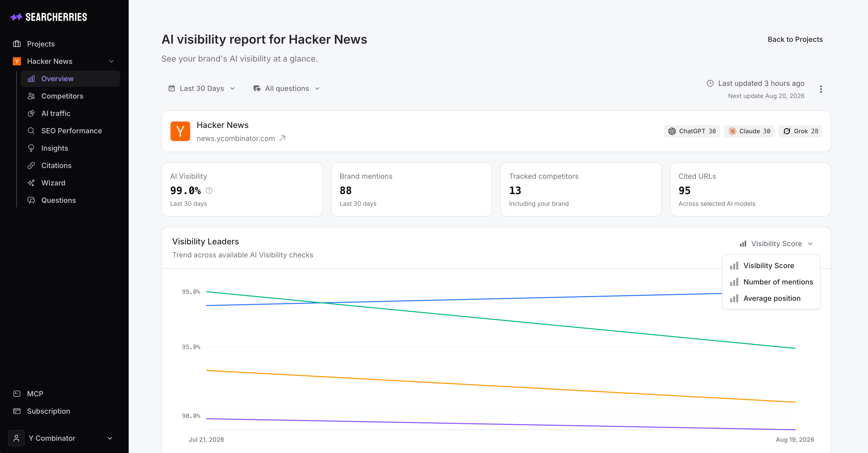
Task: Select Number of mentions option
Action: tap(771, 282)
